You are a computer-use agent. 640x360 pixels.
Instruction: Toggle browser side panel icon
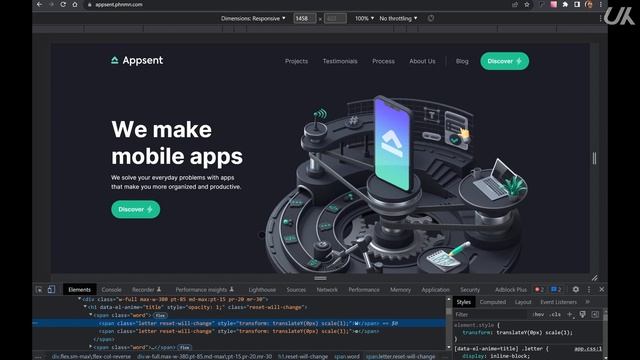click(x=577, y=4)
